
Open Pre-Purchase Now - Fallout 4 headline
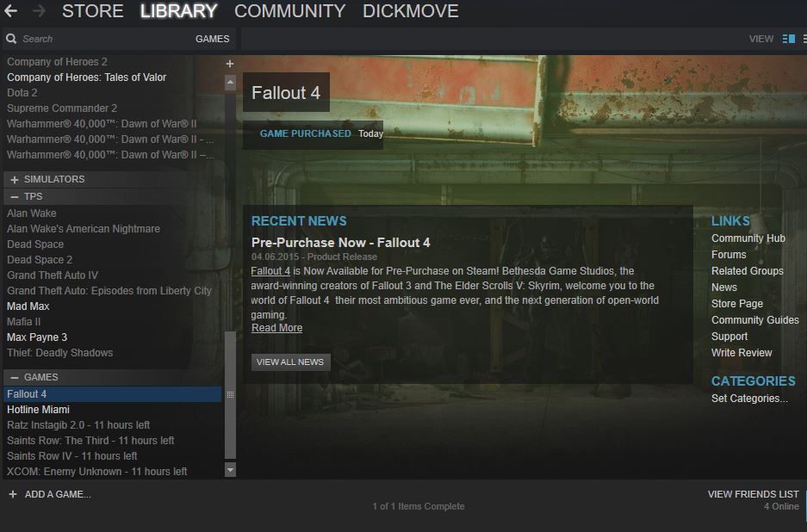point(341,243)
